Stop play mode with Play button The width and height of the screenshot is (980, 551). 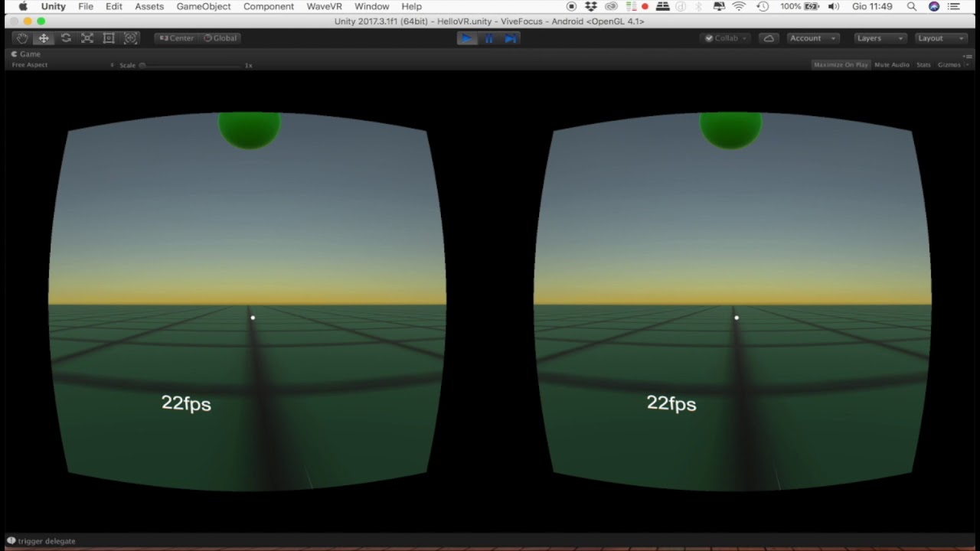click(x=466, y=38)
